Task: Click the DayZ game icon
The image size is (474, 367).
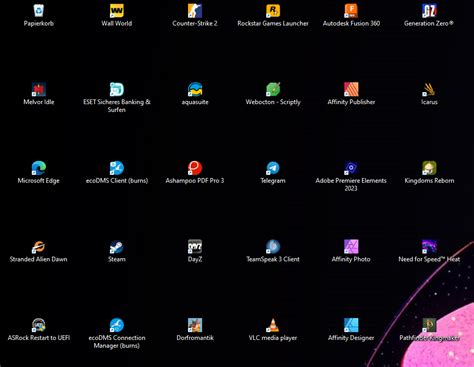Action: [x=195, y=247]
